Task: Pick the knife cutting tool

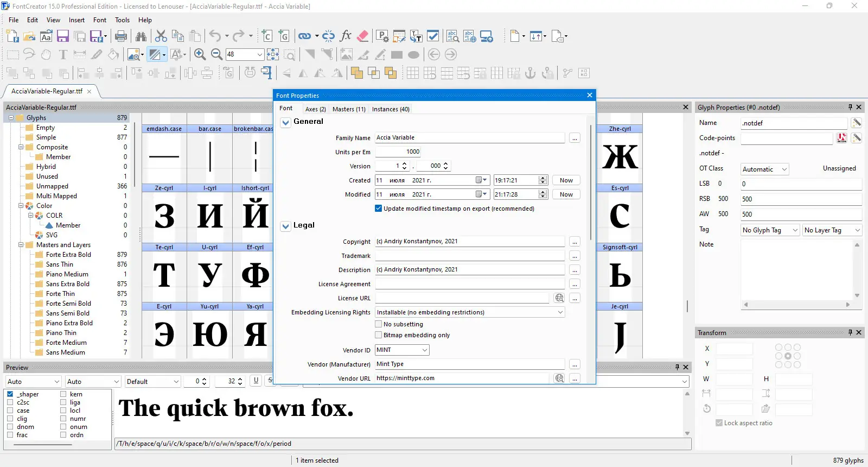Action: point(97,54)
